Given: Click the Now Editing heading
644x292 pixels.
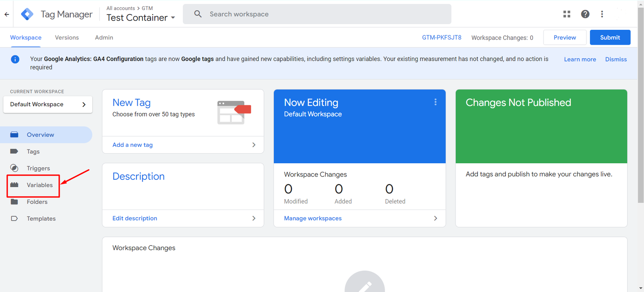Looking at the screenshot, I should click(311, 103).
